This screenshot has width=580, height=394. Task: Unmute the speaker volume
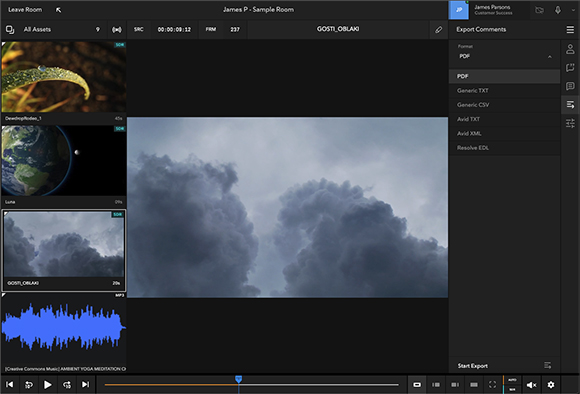tap(532, 385)
